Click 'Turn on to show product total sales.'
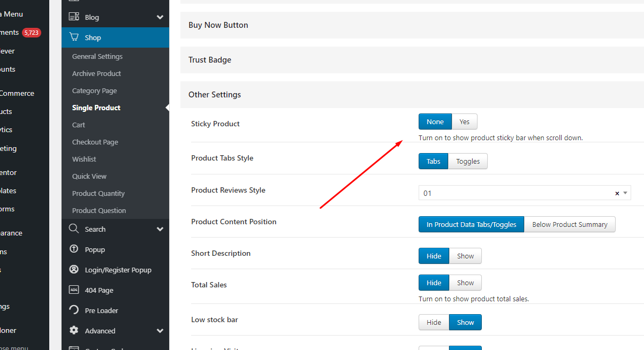Image resolution: width=644 pixels, height=350 pixels. (x=474, y=299)
